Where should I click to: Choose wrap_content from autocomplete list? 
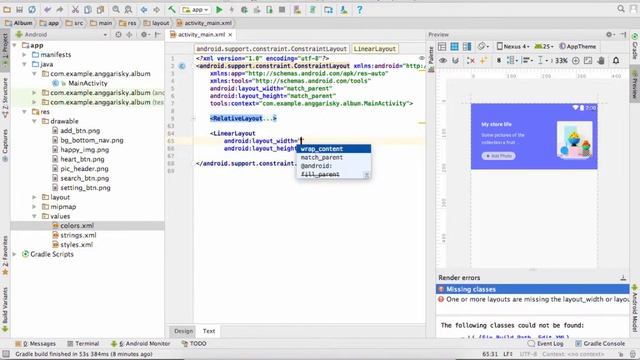point(333,149)
